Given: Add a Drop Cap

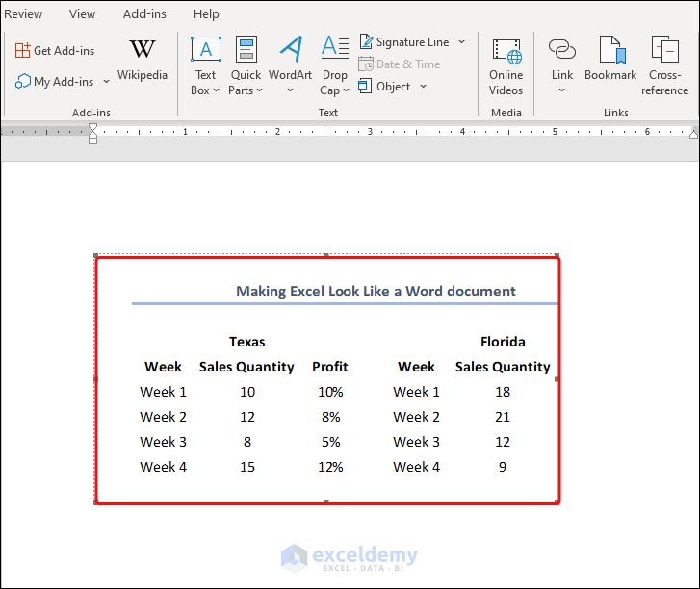Looking at the screenshot, I should point(335,66).
